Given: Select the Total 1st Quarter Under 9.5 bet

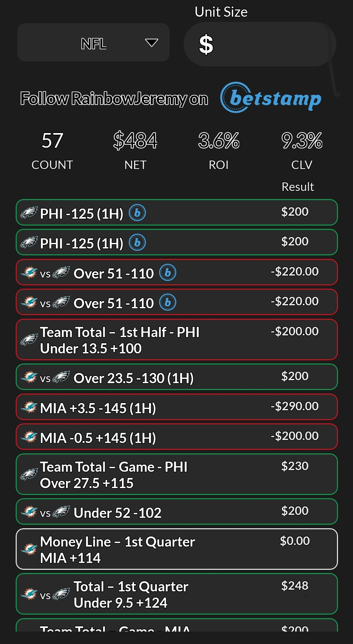Looking at the screenshot, I should coord(176,594).
